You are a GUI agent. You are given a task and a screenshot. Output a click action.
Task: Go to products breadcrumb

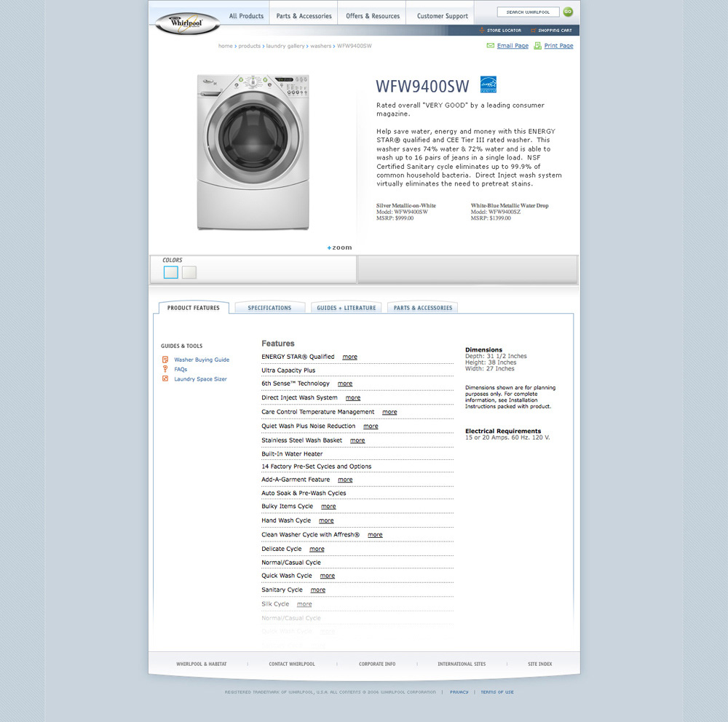[249, 46]
